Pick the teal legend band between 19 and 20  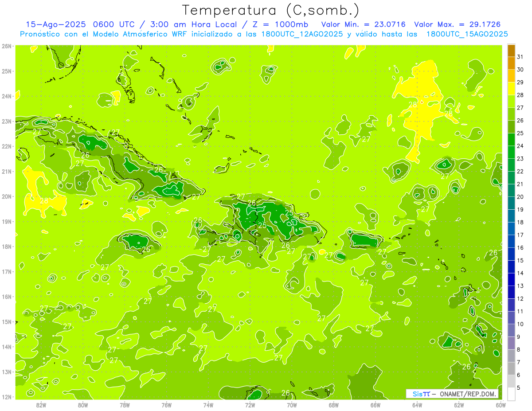[511, 203]
